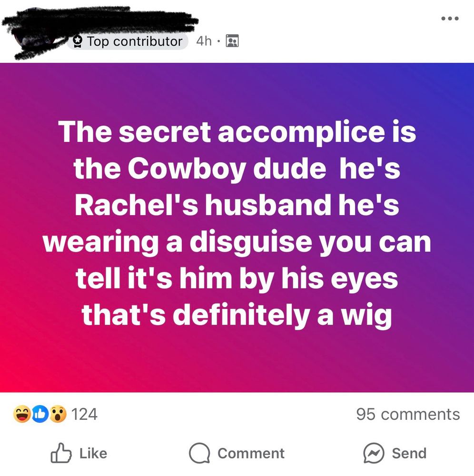Click the word accomplice in the post

pyautogui.click(x=301, y=132)
